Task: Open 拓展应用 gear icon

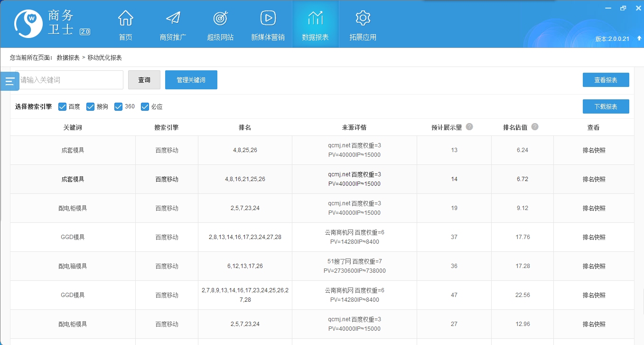Action: click(363, 19)
